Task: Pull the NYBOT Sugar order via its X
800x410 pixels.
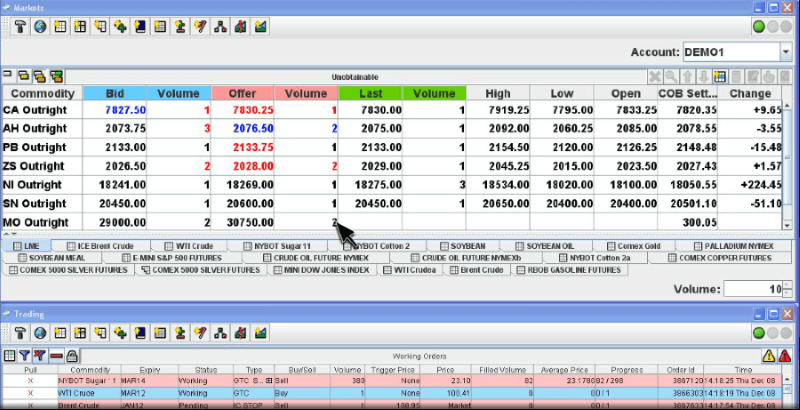Action: pos(30,381)
